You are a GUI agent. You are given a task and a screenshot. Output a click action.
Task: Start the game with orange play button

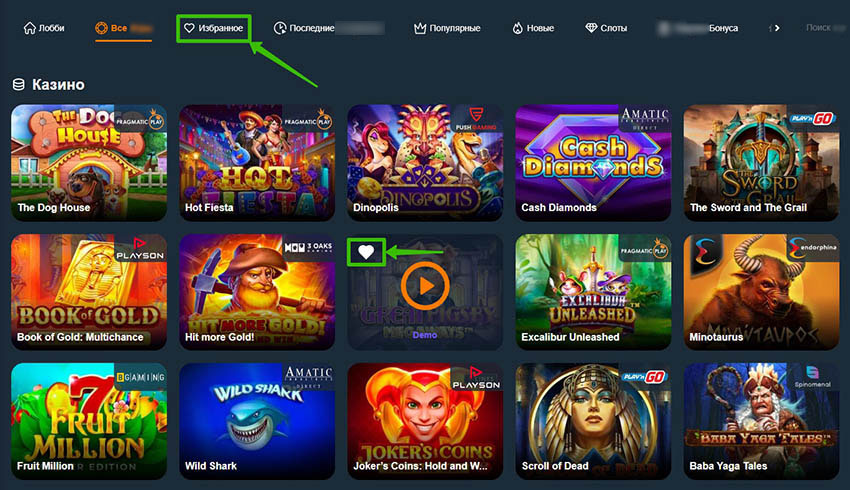(425, 286)
